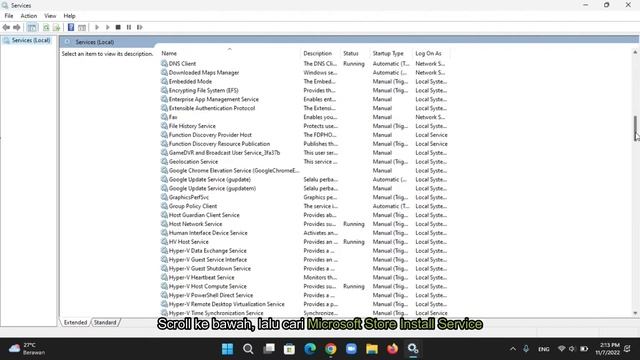Screen dimensions: 640x360
Task: Click the Refresh toolbar icon
Action: [46, 27]
